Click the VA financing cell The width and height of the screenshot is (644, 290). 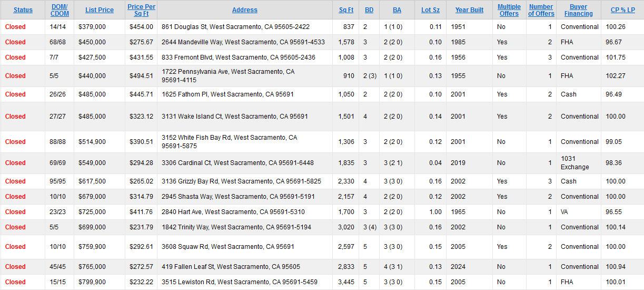click(x=566, y=212)
